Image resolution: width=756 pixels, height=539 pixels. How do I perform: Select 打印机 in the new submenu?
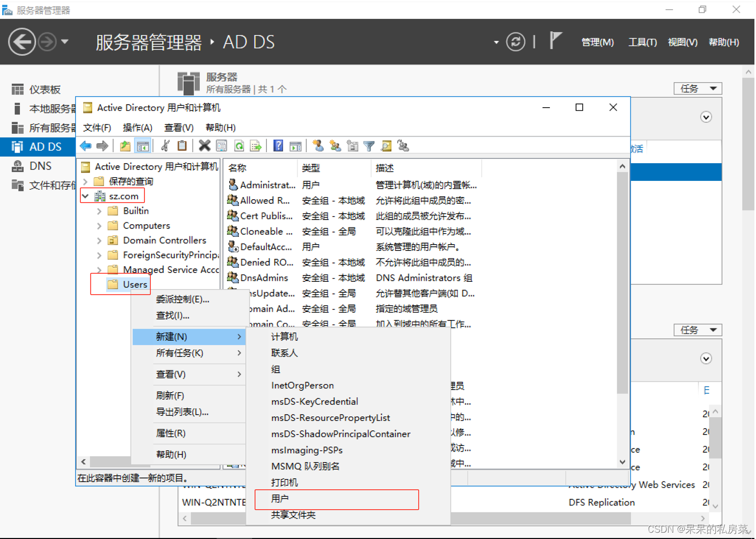348,483
